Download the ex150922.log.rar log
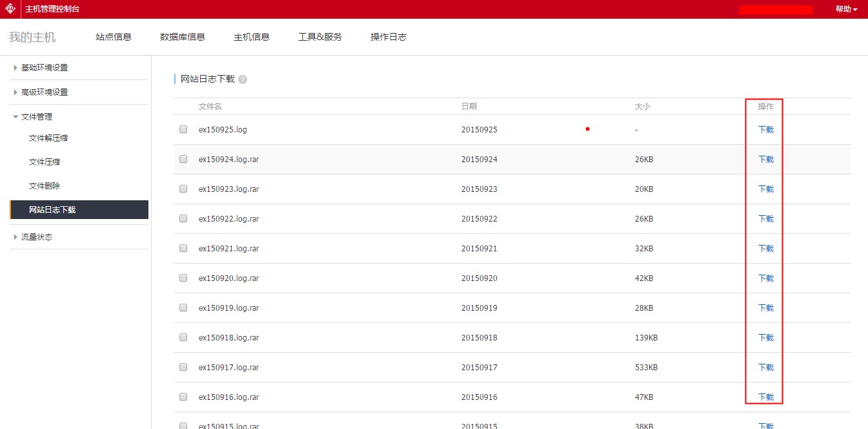The width and height of the screenshot is (868, 429). click(x=765, y=218)
